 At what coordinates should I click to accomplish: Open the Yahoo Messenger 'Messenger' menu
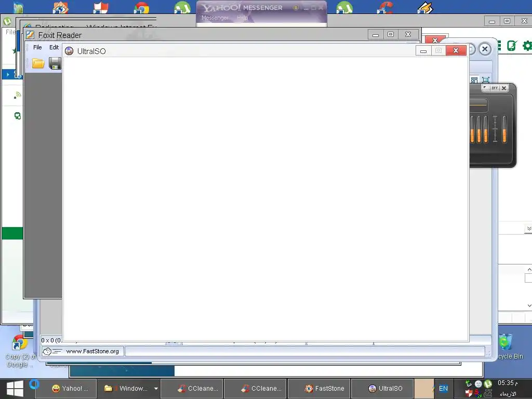click(215, 18)
